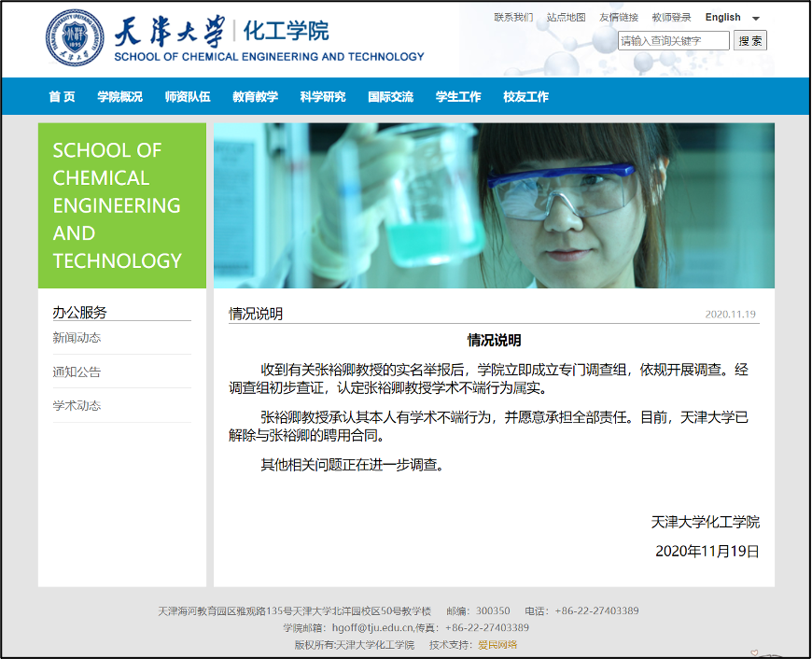Open the 校友工作 navigation menu
This screenshot has height=659, width=812.
tap(525, 96)
